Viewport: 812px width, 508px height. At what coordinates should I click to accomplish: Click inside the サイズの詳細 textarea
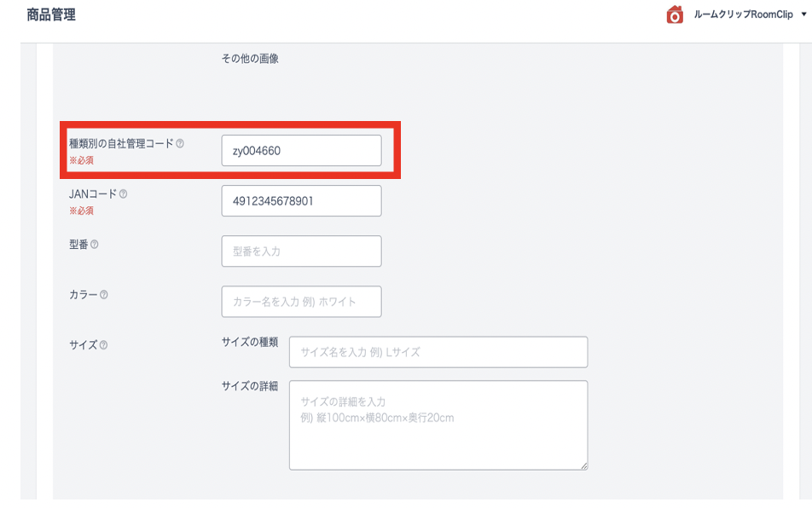(x=438, y=424)
